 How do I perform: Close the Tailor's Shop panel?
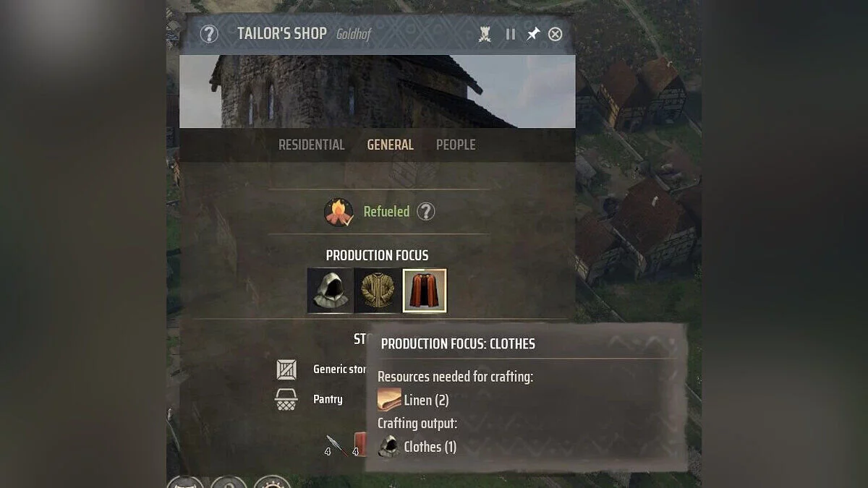556,34
